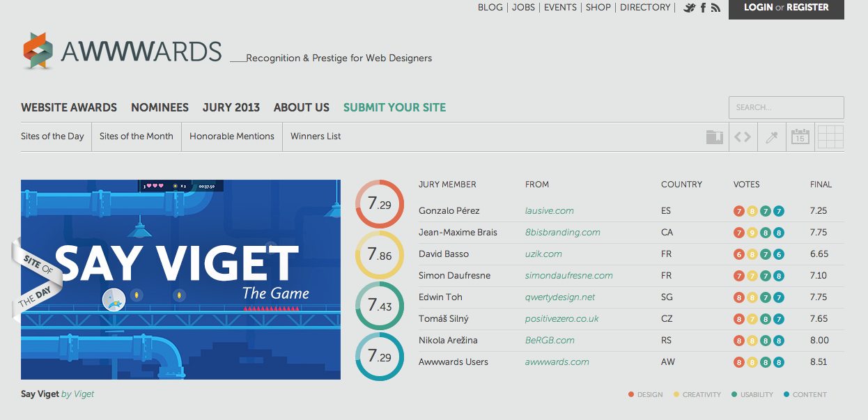Click Awwwards Users' green usability vote dot

766,362
